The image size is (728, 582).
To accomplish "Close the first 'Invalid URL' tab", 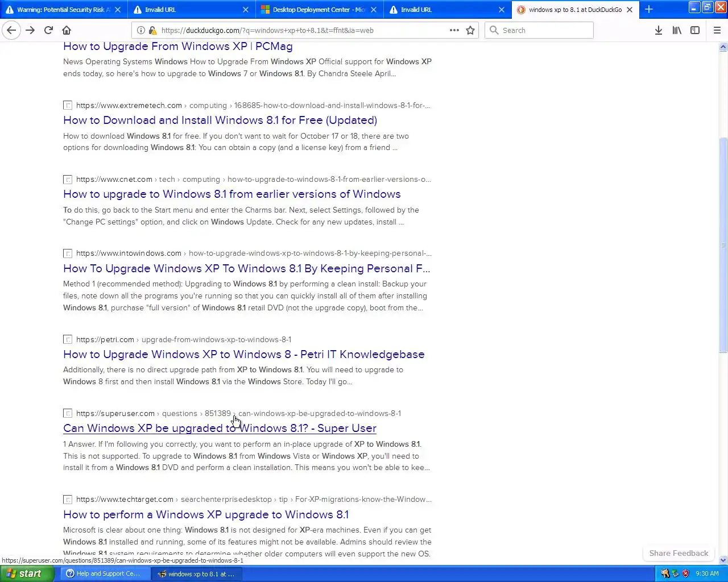I will [x=246, y=10].
